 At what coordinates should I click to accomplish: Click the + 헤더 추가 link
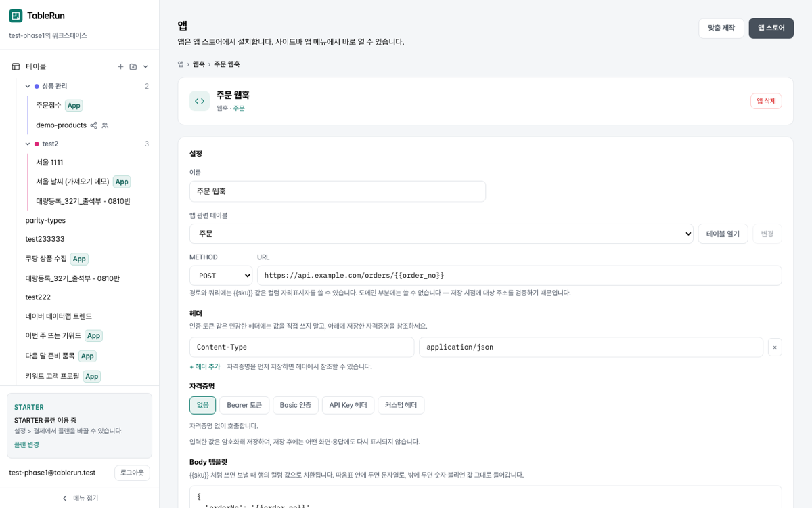coord(205,366)
